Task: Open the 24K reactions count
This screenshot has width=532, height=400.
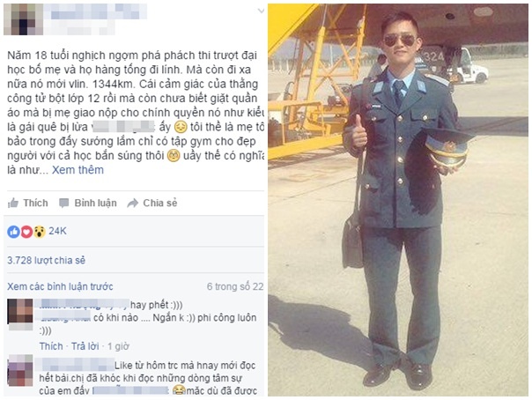Action: point(57,231)
